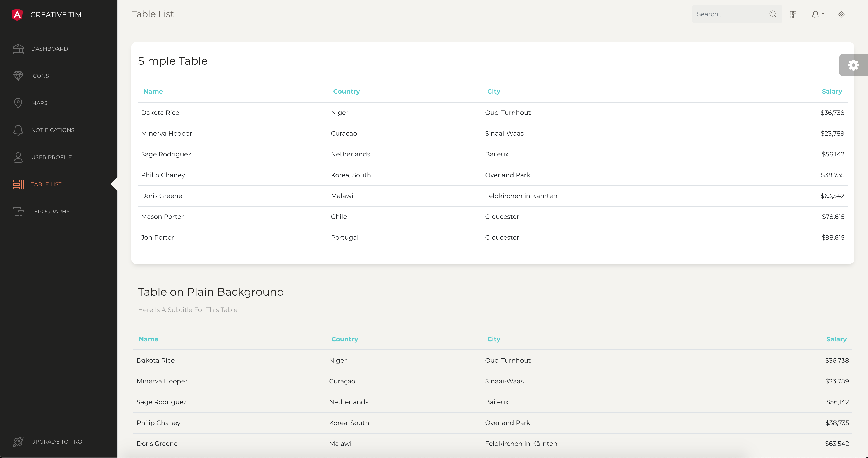Click the Upgrade To Pro link

click(x=57, y=441)
